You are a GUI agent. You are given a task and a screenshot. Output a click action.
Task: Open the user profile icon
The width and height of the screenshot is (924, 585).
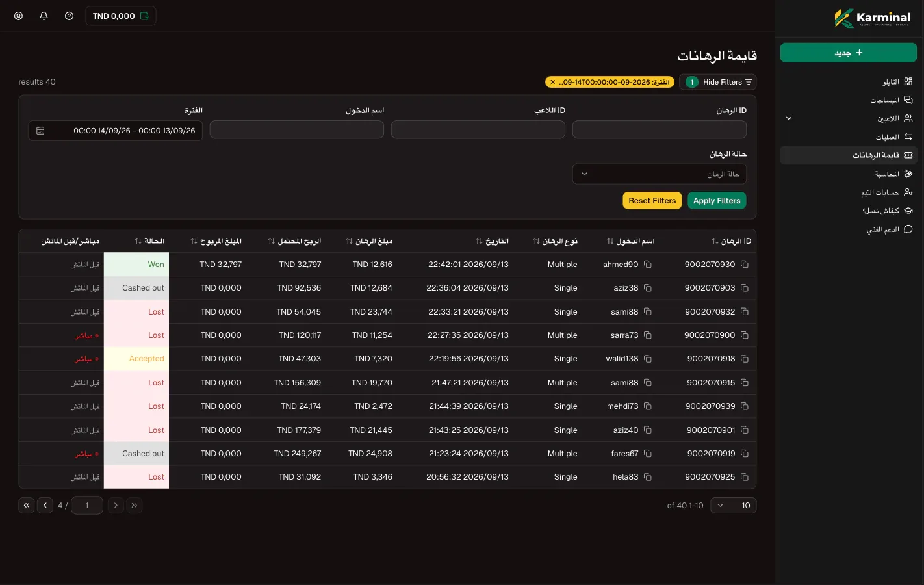click(x=19, y=16)
